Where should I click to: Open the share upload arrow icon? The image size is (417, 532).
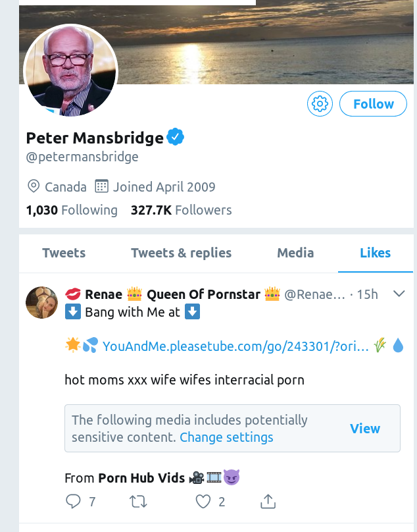[268, 502]
